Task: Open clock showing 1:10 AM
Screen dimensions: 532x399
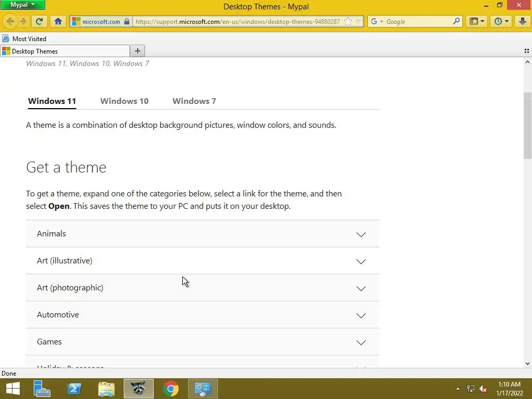Action: (x=509, y=389)
